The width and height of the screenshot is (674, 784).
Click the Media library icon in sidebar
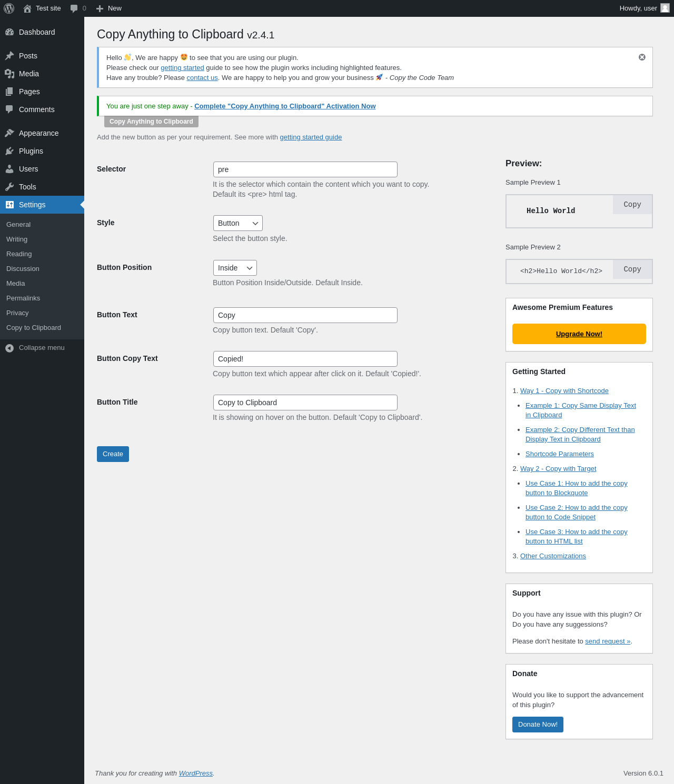[x=9, y=74]
